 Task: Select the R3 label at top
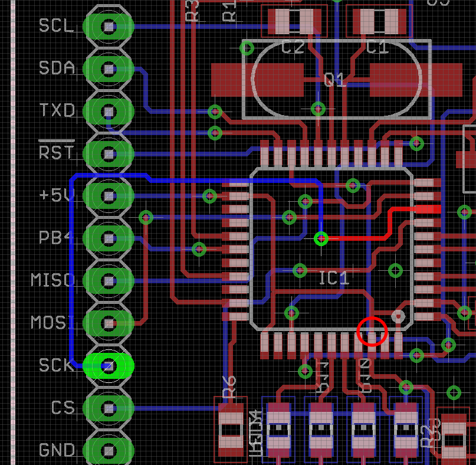(x=192, y=11)
